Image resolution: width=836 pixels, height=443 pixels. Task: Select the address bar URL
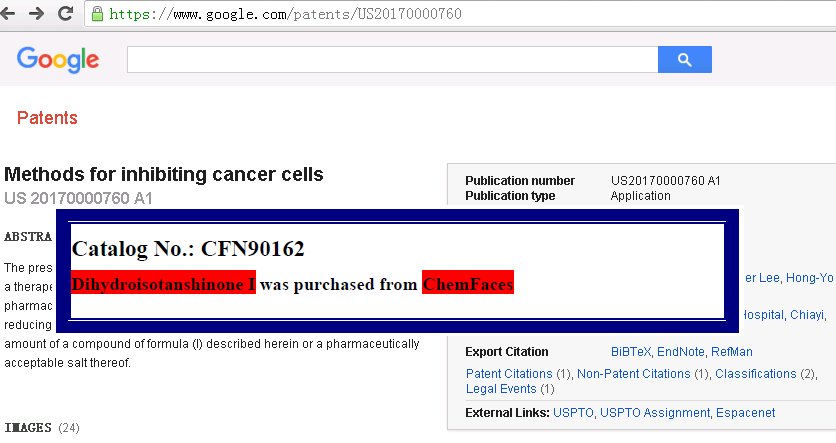point(285,14)
